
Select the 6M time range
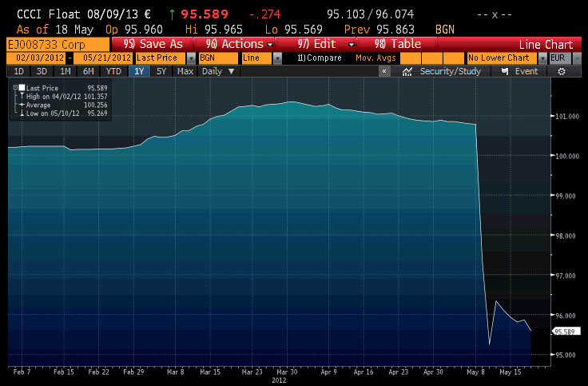tap(86, 71)
